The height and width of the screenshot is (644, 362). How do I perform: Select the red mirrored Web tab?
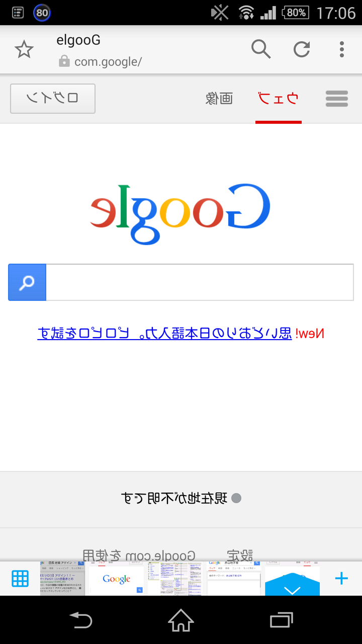coord(279,99)
